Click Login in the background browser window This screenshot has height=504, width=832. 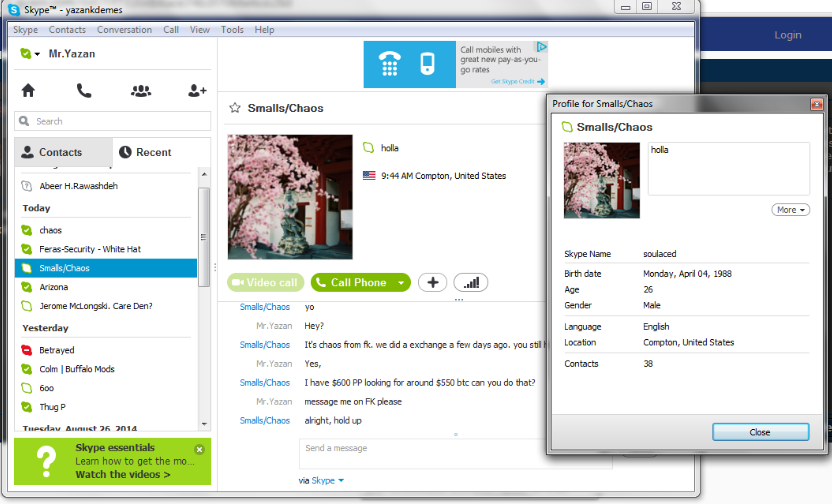tap(787, 35)
